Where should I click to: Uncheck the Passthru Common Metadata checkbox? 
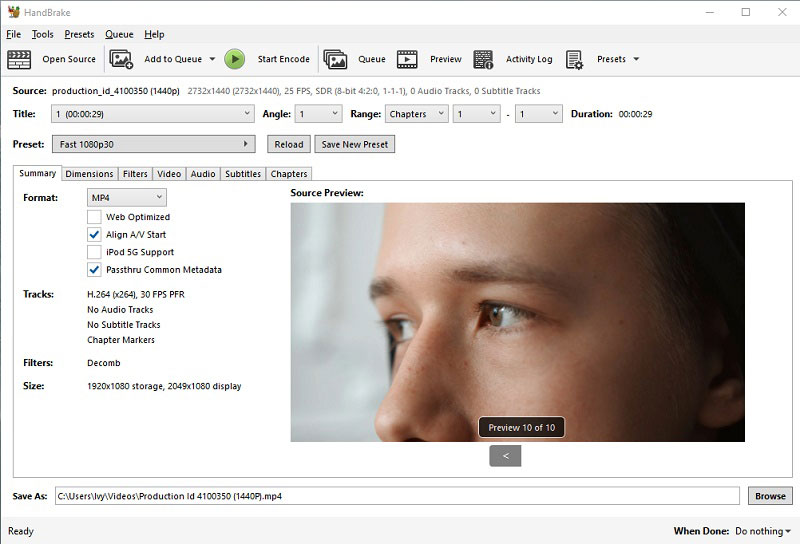click(94, 269)
